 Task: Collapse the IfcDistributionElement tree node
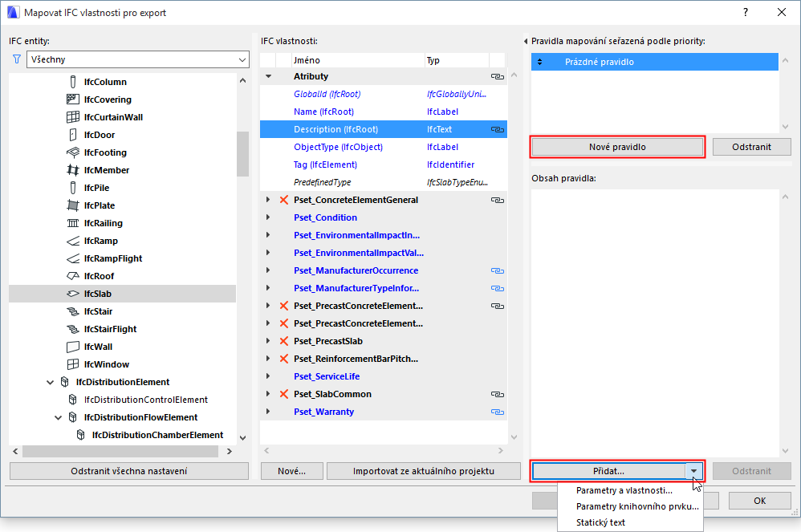click(50, 382)
